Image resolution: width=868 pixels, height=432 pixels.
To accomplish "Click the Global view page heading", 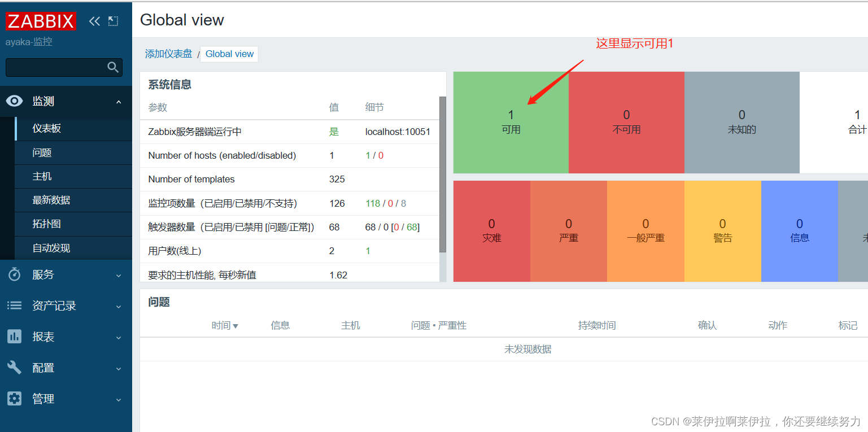I will (182, 20).
